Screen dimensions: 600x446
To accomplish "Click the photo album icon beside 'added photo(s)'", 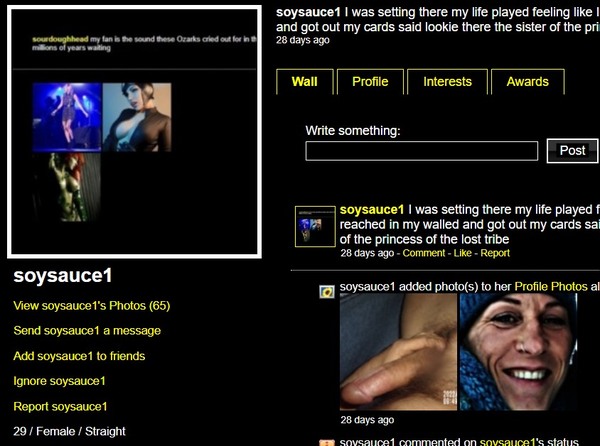I will click(x=327, y=292).
